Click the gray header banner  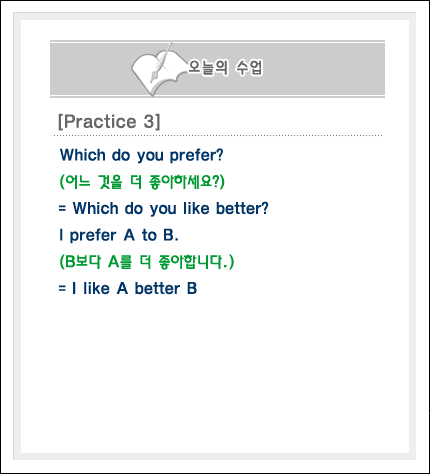217,69
